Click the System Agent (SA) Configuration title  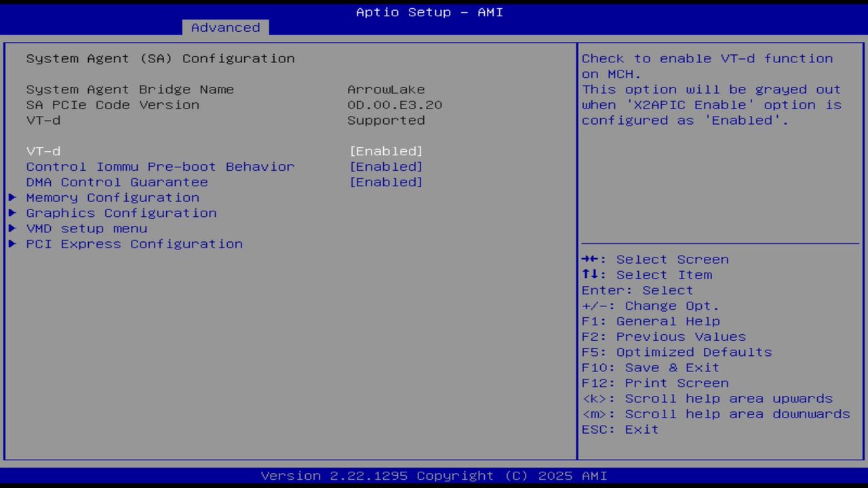160,58
